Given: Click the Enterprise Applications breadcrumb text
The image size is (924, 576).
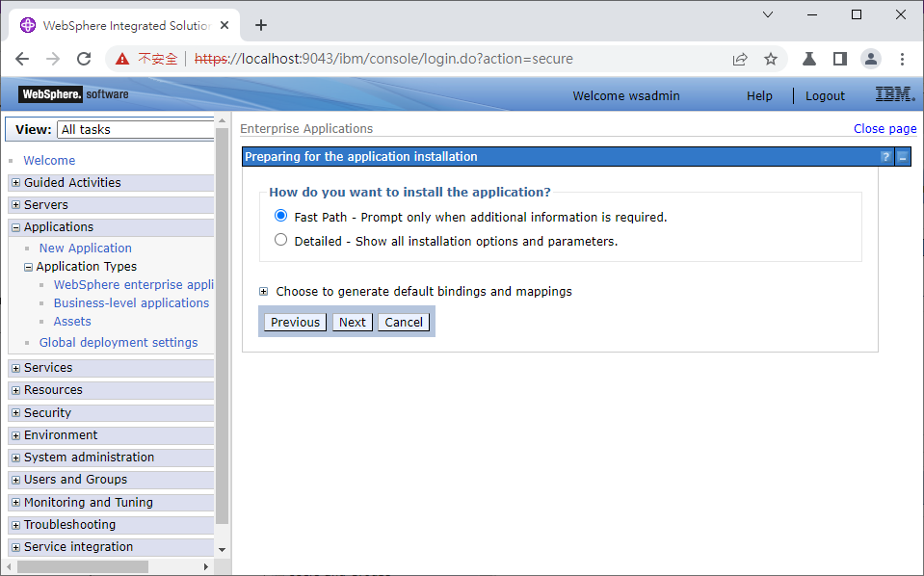Looking at the screenshot, I should pyautogui.click(x=306, y=128).
